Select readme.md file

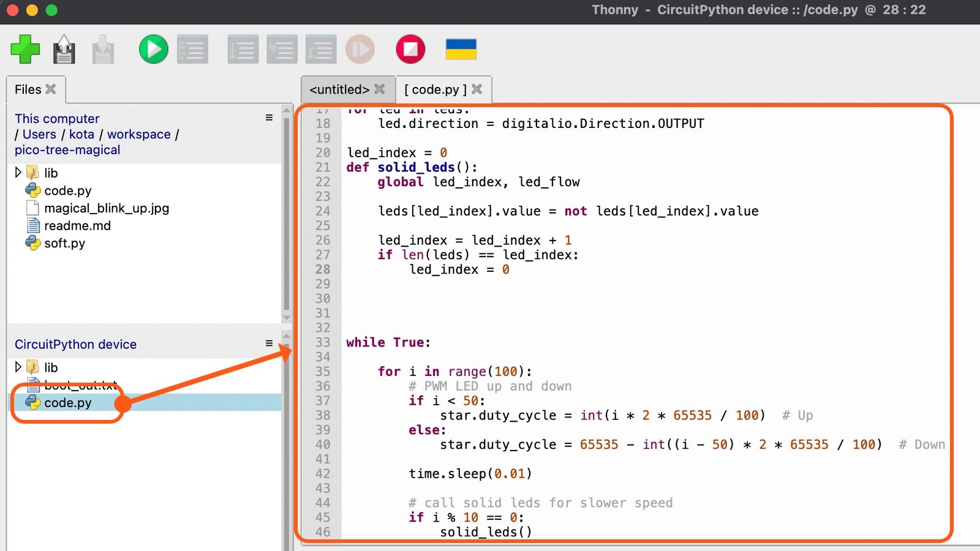pos(77,225)
